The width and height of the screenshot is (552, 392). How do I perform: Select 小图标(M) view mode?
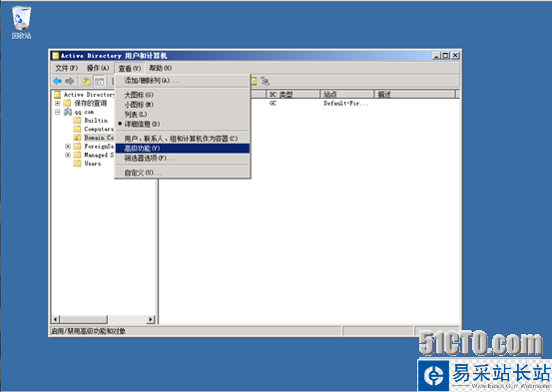(x=183, y=105)
